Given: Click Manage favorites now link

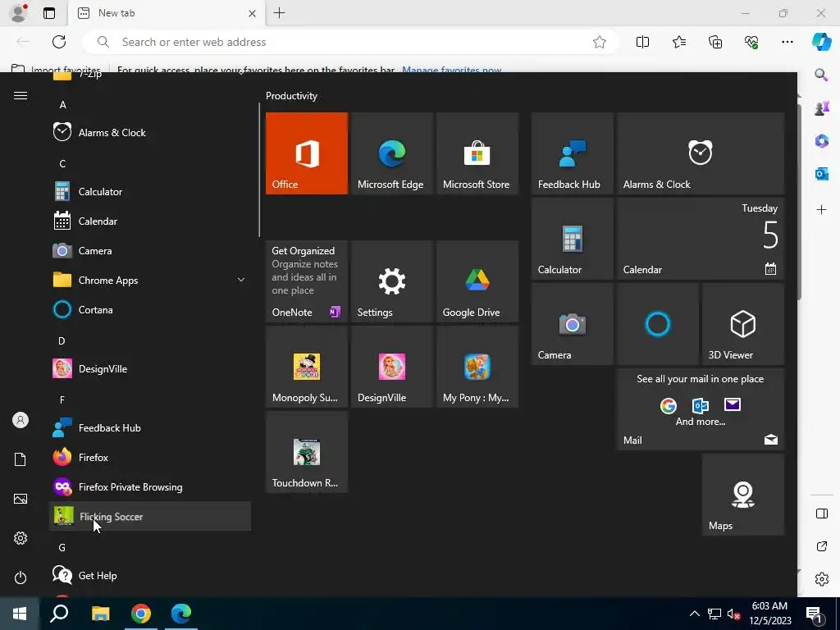Looking at the screenshot, I should click(x=452, y=70).
